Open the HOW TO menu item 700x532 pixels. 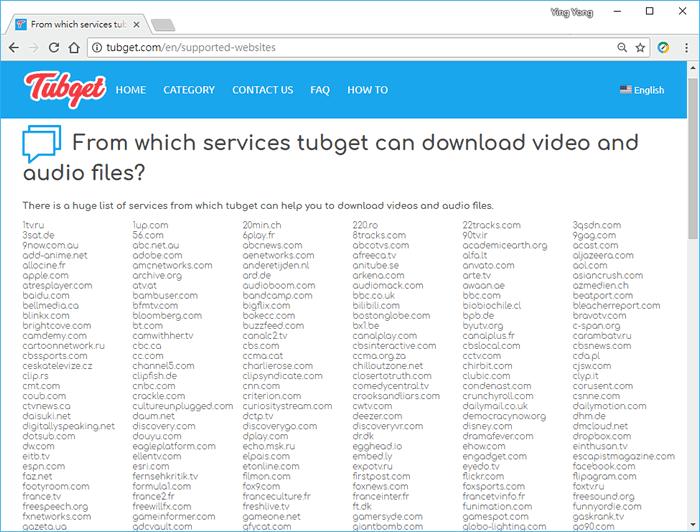(x=367, y=90)
